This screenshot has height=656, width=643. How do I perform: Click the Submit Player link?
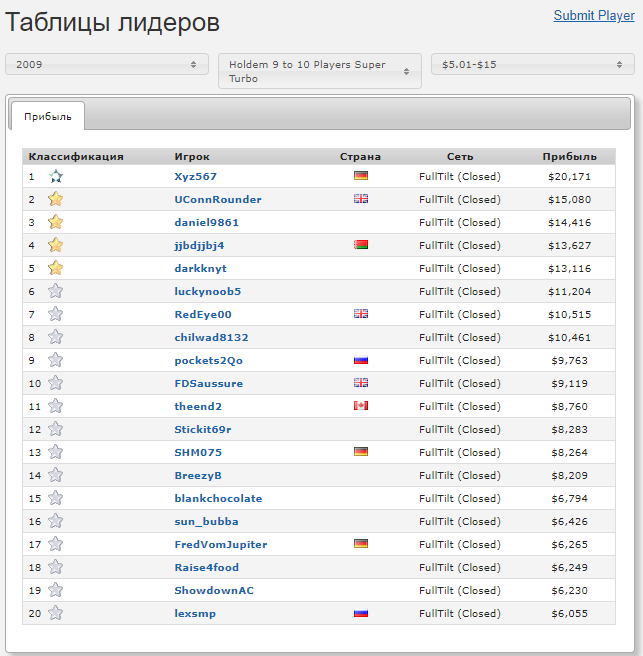point(594,15)
